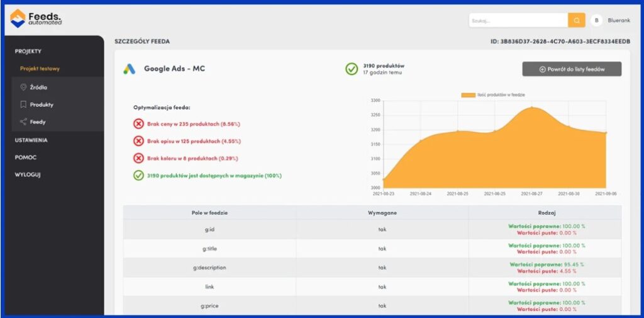Click the green checkmark beside 3190 produktów
The image size is (644, 318).
click(352, 69)
